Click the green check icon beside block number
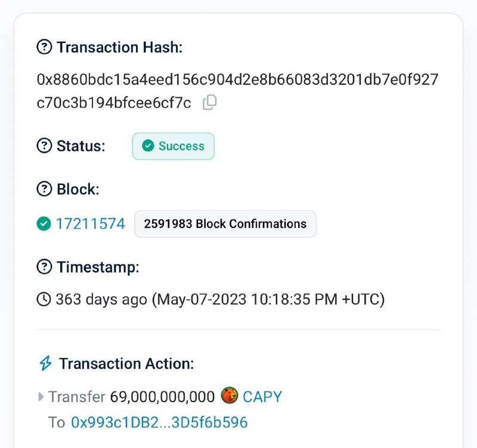This screenshot has height=448, width=477. tap(44, 224)
